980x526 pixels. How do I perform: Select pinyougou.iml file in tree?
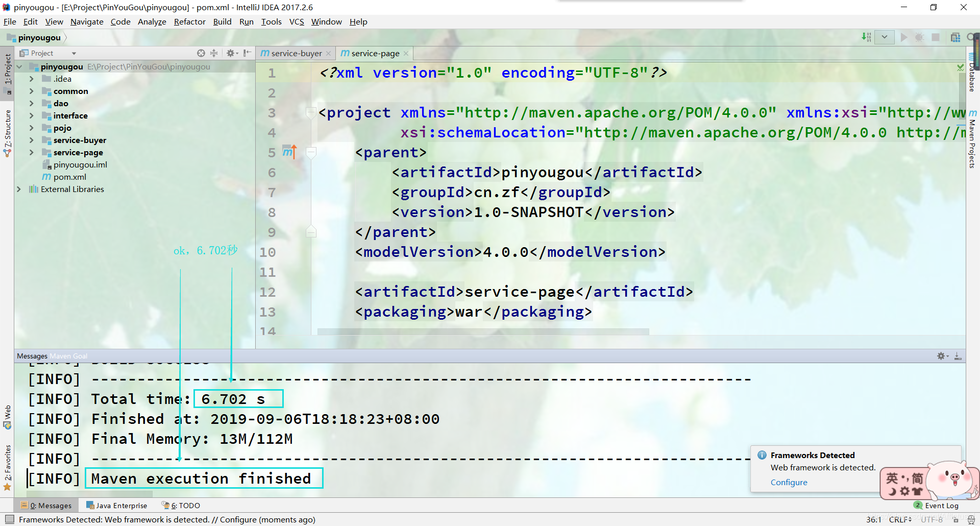click(75, 165)
